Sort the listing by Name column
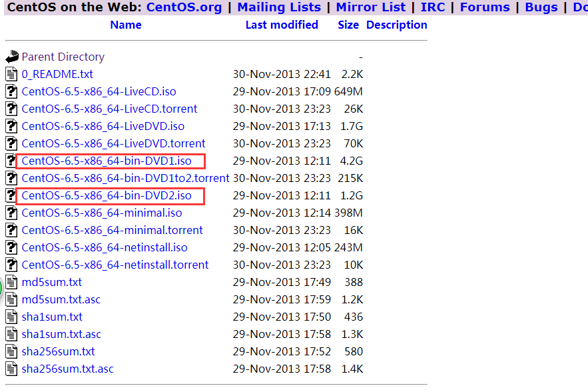The image size is (588, 392). (126, 25)
